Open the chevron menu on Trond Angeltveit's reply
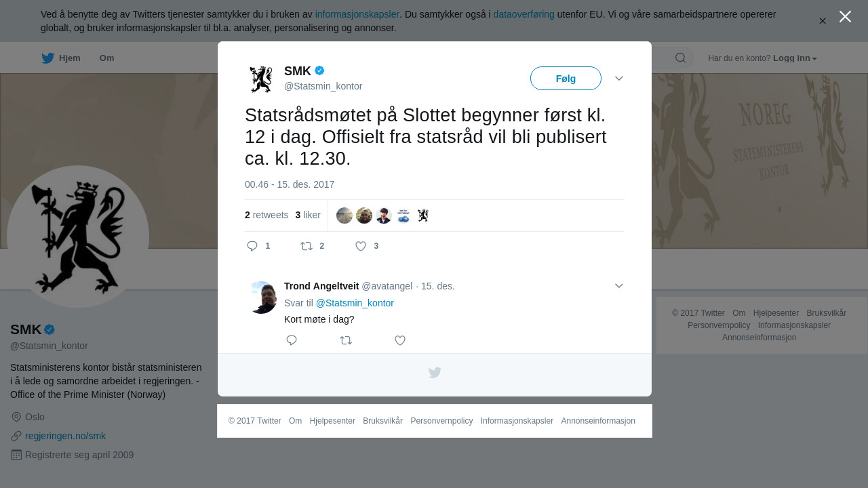 619,286
